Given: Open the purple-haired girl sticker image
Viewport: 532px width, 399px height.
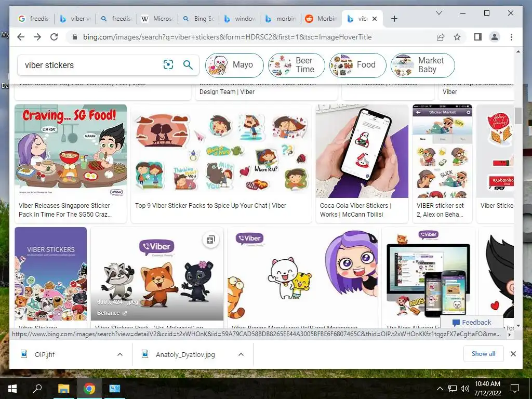Looking at the screenshot, I should click(303, 274).
